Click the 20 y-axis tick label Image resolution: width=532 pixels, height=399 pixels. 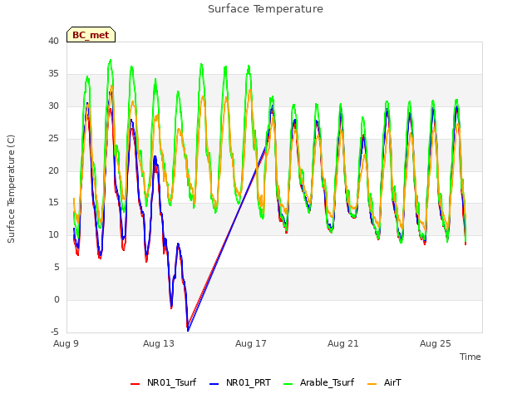click(x=53, y=170)
